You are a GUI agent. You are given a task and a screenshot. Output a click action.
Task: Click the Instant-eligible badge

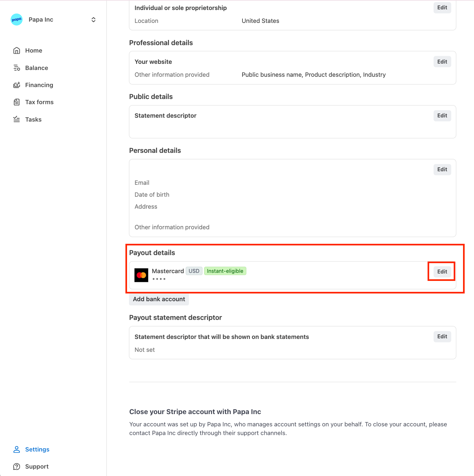pos(225,271)
